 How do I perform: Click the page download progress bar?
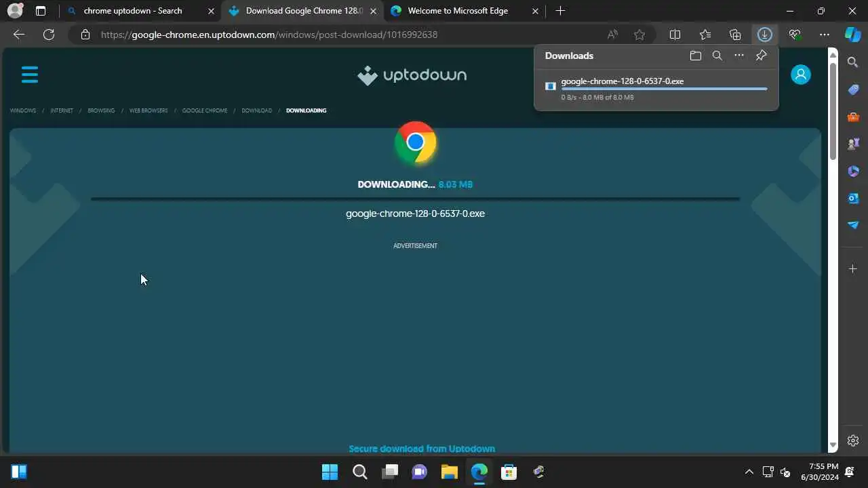coord(415,199)
